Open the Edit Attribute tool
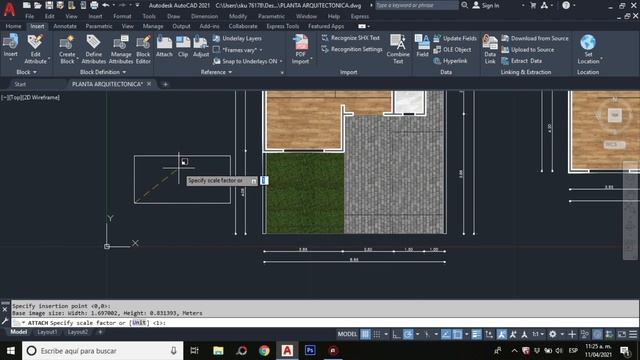 pyautogui.click(x=36, y=49)
